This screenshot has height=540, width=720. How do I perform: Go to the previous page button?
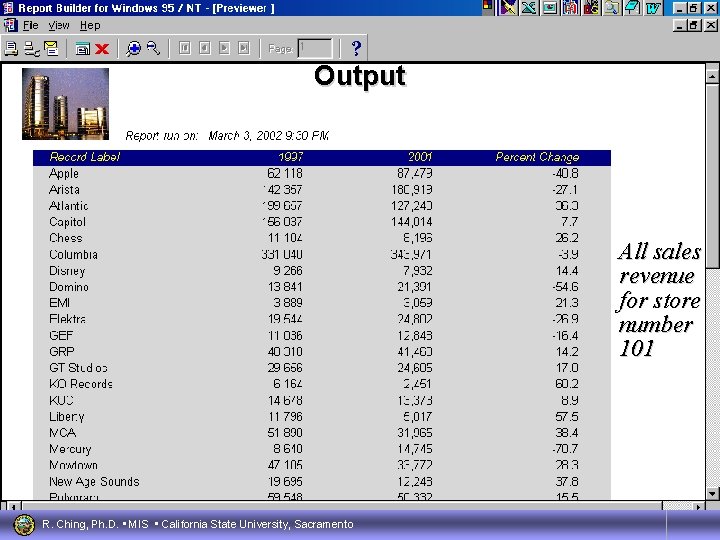205,48
